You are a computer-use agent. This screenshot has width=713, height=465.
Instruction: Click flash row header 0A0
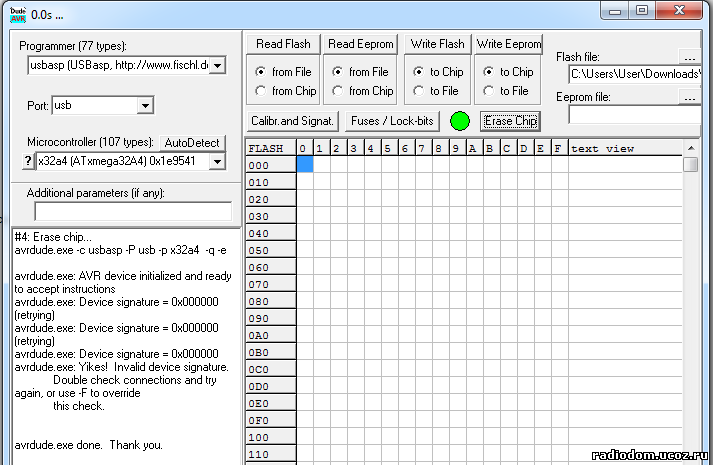(271, 335)
